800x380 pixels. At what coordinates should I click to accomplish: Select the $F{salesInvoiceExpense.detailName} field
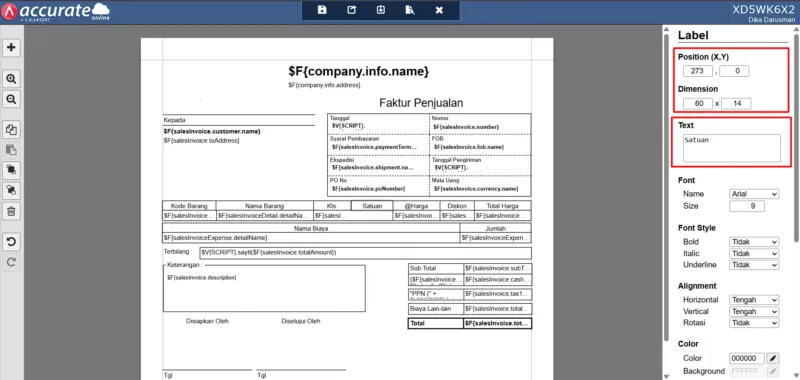tap(311, 238)
